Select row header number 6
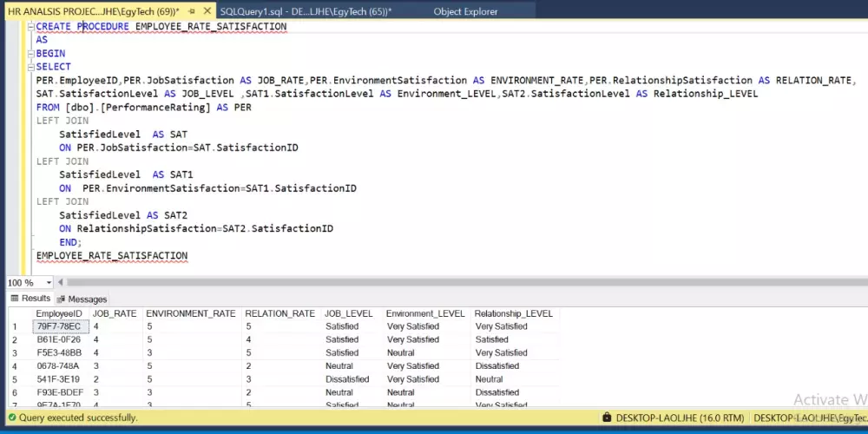 click(x=15, y=393)
